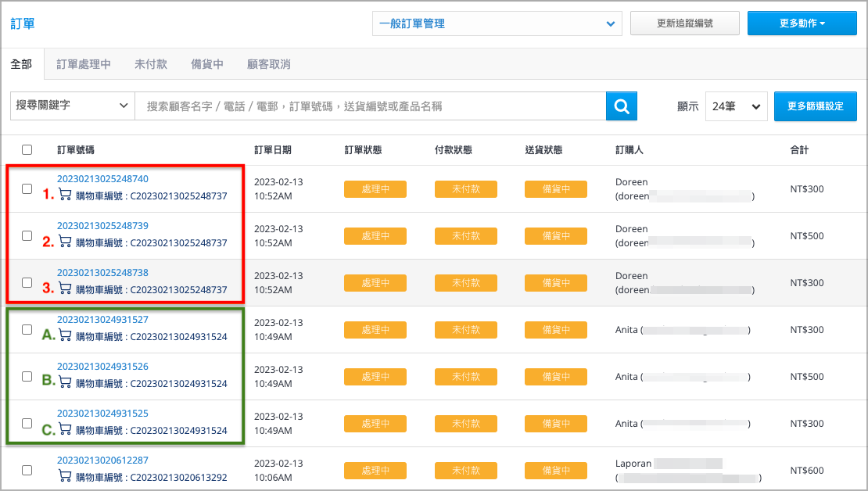Click Anita name in order 20230213024931527 row
The image size is (868, 491).
click(626, 330)
